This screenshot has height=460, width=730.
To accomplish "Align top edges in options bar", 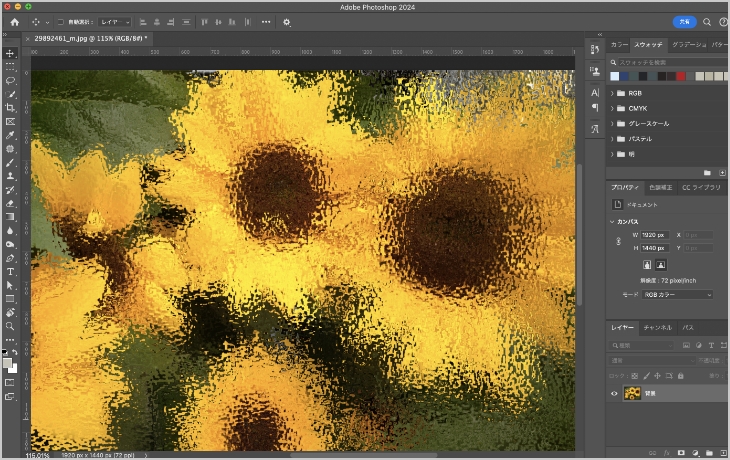I will coord(204,22).
